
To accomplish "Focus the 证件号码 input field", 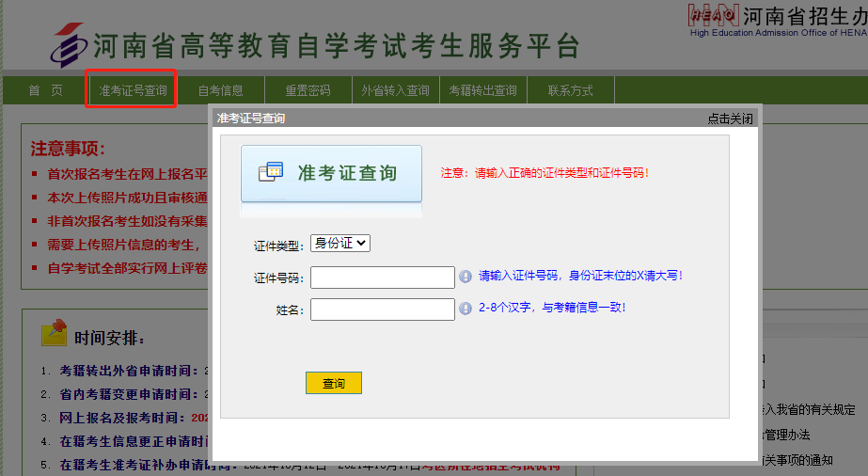I will (382, 278).
